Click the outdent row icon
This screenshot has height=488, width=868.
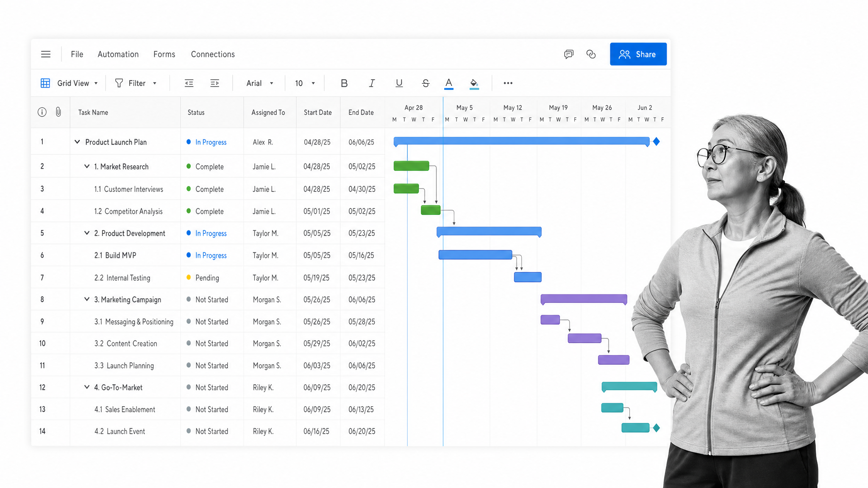189,83
